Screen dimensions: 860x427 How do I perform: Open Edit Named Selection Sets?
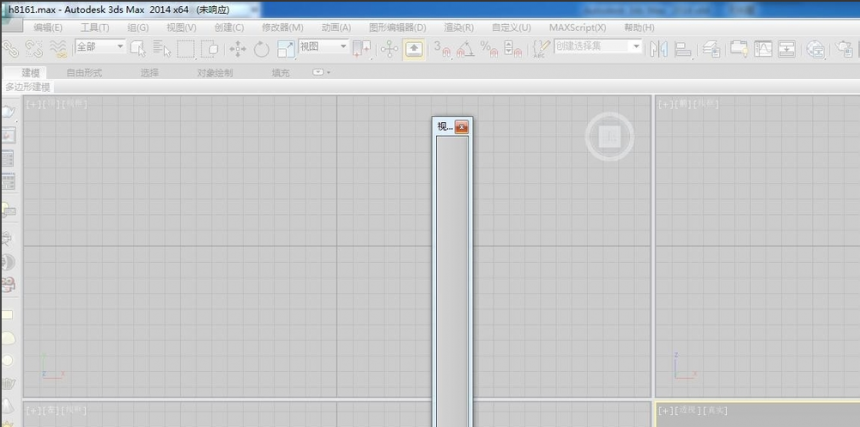pos(541,49)
